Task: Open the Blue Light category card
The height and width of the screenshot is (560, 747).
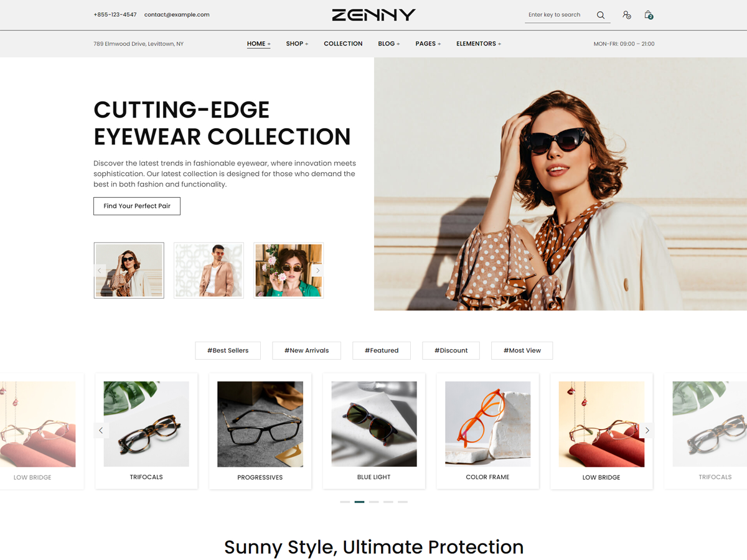Action: pos(374,431)
